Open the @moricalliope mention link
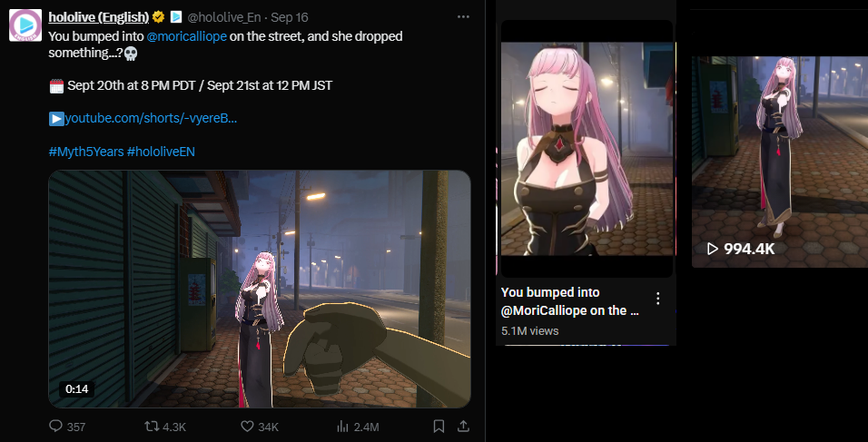868x442 pixels. [186, 36]
